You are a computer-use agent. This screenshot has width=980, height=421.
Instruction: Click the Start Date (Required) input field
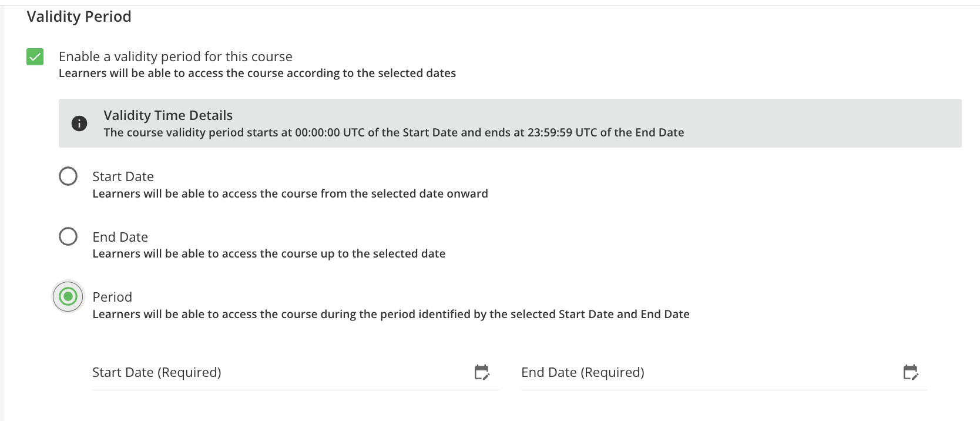(x=276, y=373)
